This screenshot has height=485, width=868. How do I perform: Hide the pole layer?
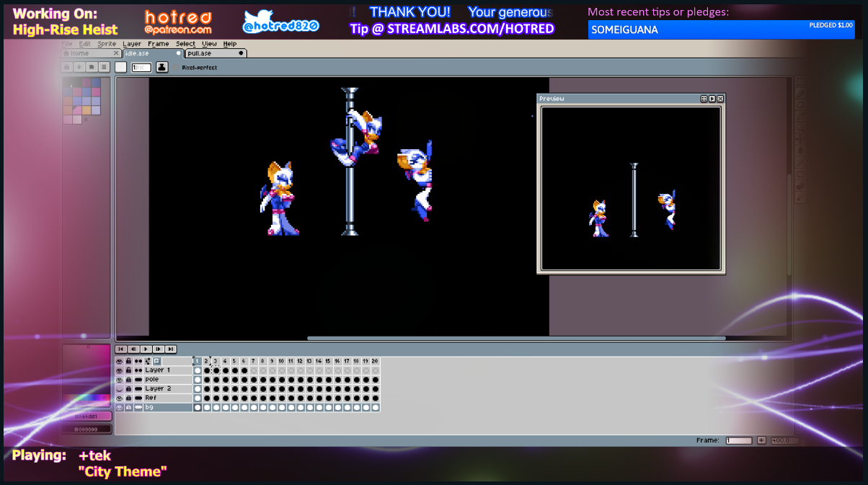pyautogui.click(x=120, y=380)
